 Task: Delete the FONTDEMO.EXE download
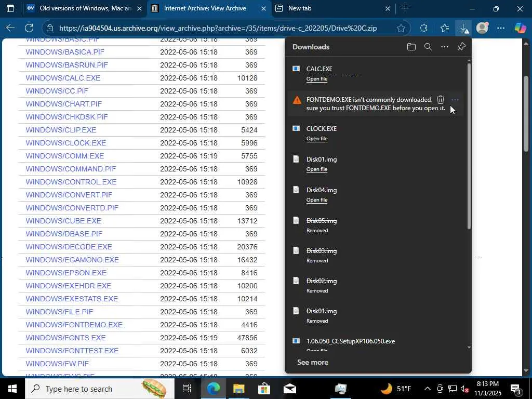pyautogui.click(x=441, y=100)
